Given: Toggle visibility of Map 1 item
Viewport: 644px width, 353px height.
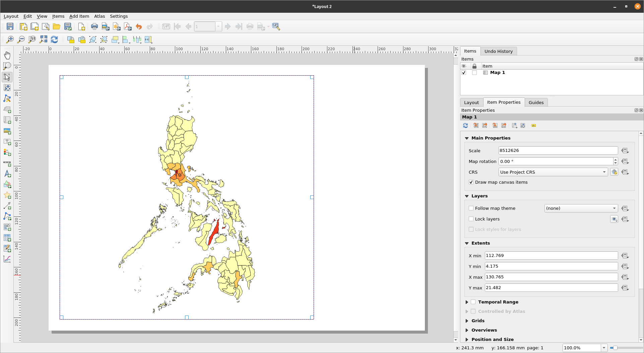Looking at the screenshot, I should 464,73.
